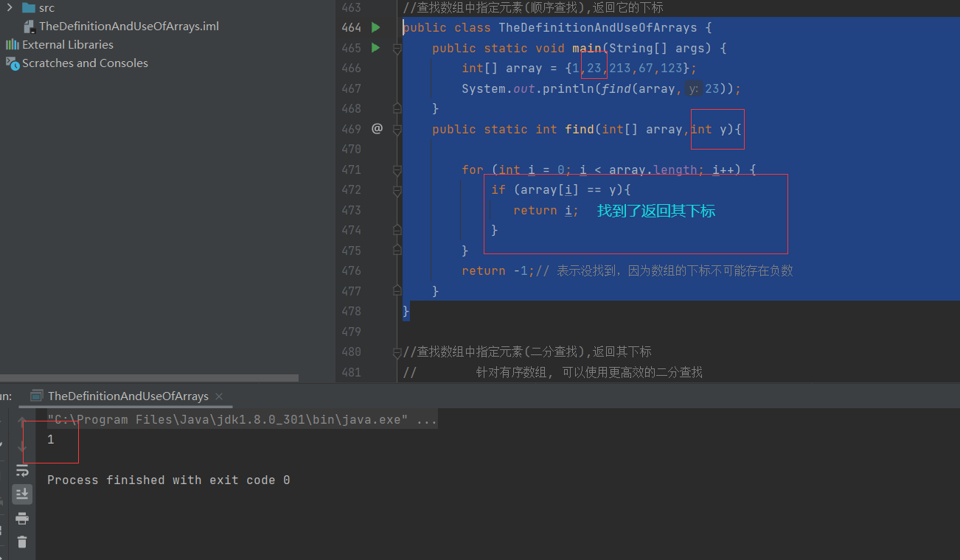960x560 pixels.
Task: Toggle scroll to end in Run console
Action: (x=22, y=494)
